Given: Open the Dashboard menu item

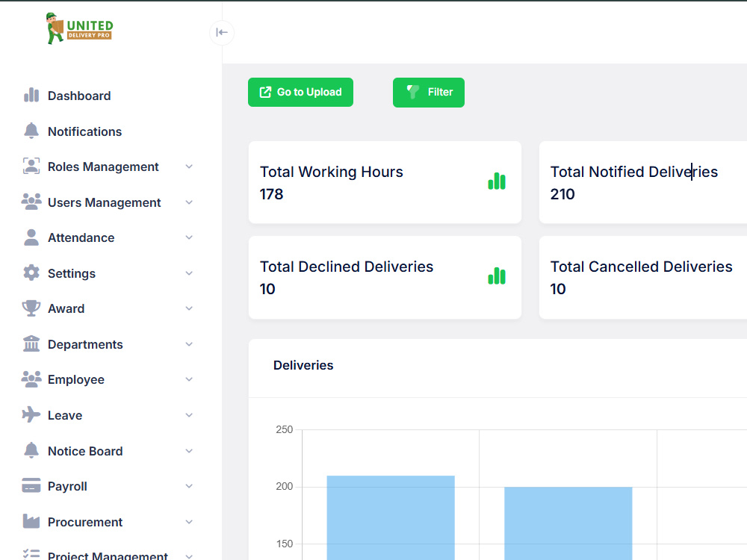Looking at the screenshot, I should (x=79, y=96).
